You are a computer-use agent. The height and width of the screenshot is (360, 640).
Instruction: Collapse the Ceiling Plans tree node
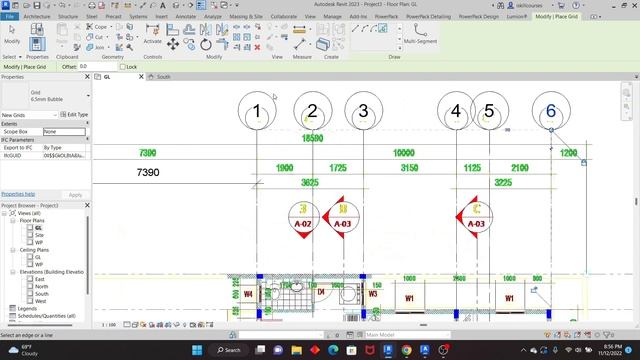13,250
